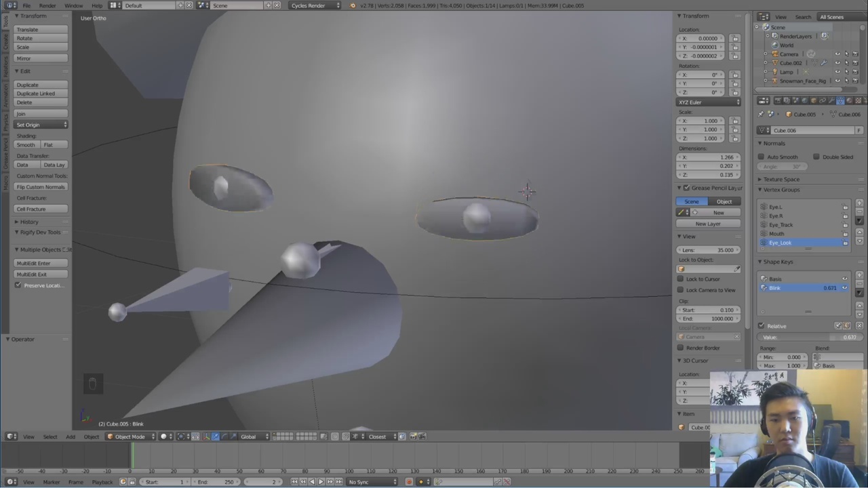Open the Object Constraints chain-link tab
Image resolution: width=868 pixels, height=488 pixels.
822,100
